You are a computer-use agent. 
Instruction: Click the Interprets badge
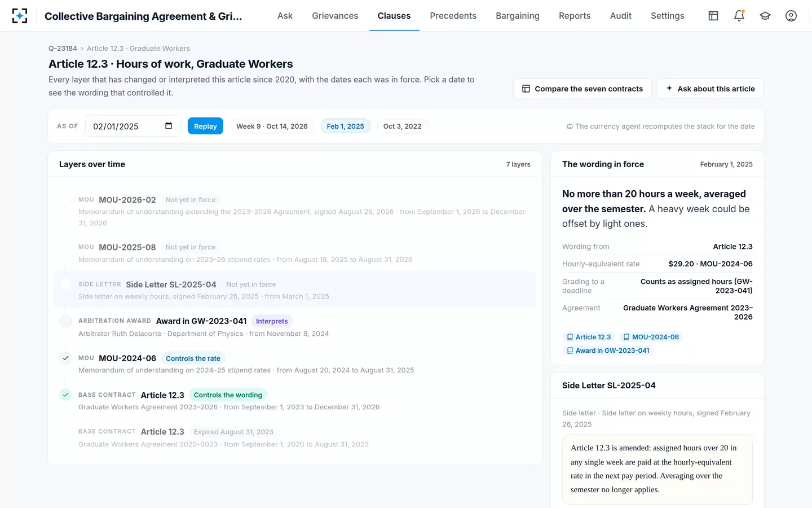272,321
